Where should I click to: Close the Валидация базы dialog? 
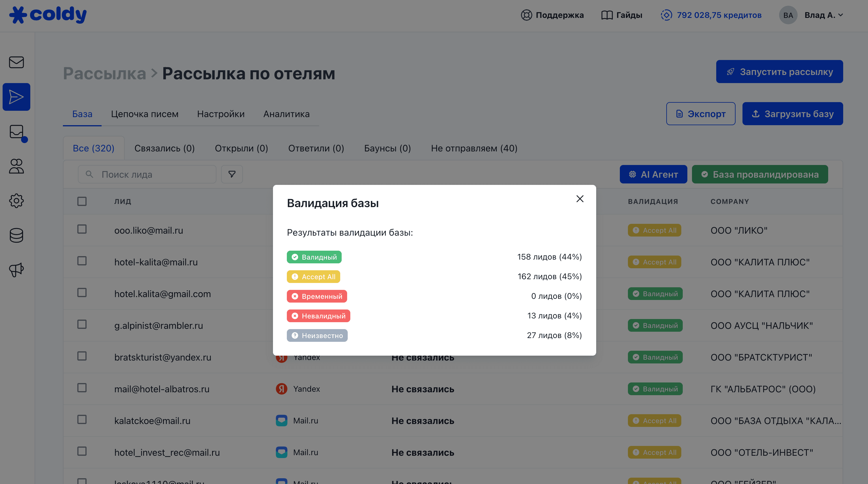click(x=579, y=199)
